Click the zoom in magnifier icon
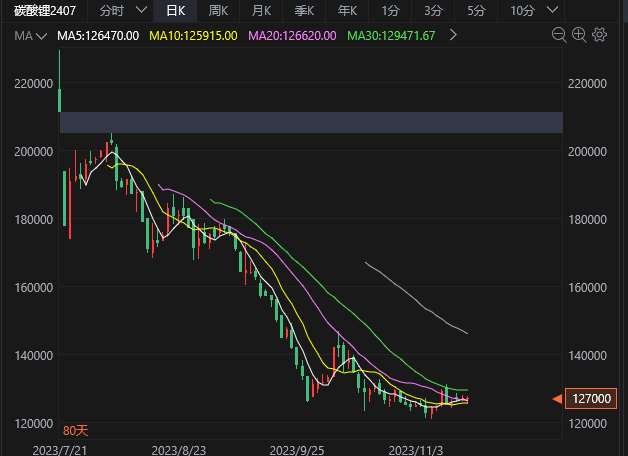628x456 pixels. [x=579, y=35]
